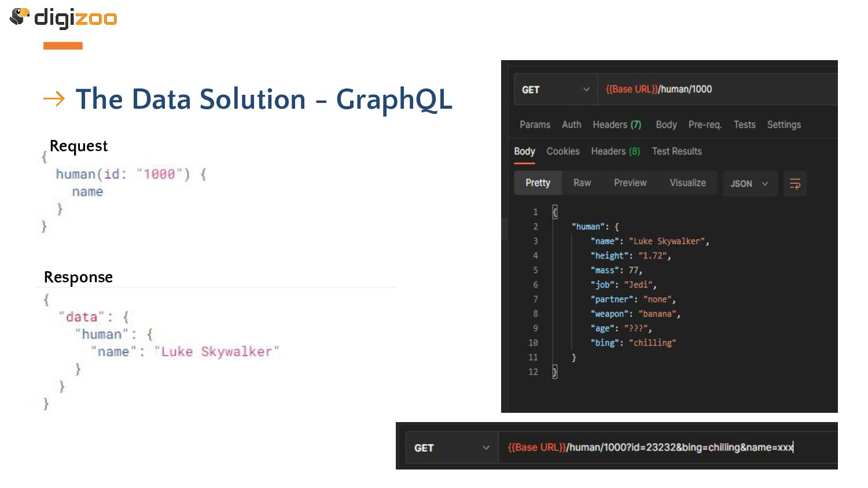The image size is (868, 488).
Task: Click the "bing": "chilling" JSON line
Action: [x=633, y=342]
